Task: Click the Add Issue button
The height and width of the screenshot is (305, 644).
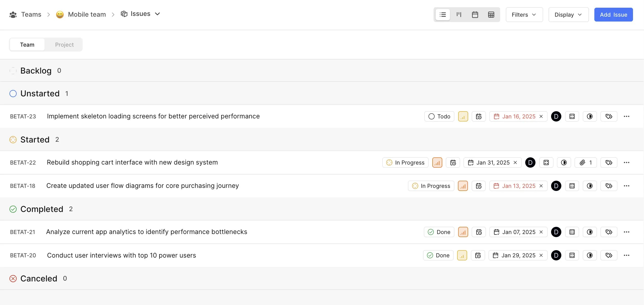Action: click(613, 15)
